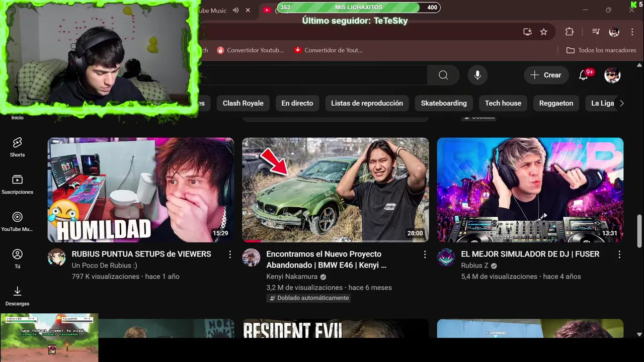This screenshot has height=362, width=644.
Task: Open notifications bell with 9+ badge
Action: pyautogui.click(x=583, y=75)
